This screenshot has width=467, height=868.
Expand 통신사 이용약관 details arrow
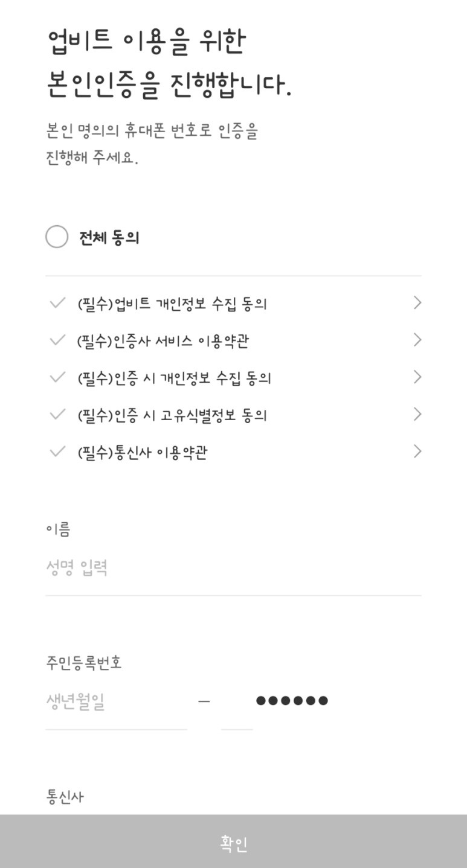417,452
